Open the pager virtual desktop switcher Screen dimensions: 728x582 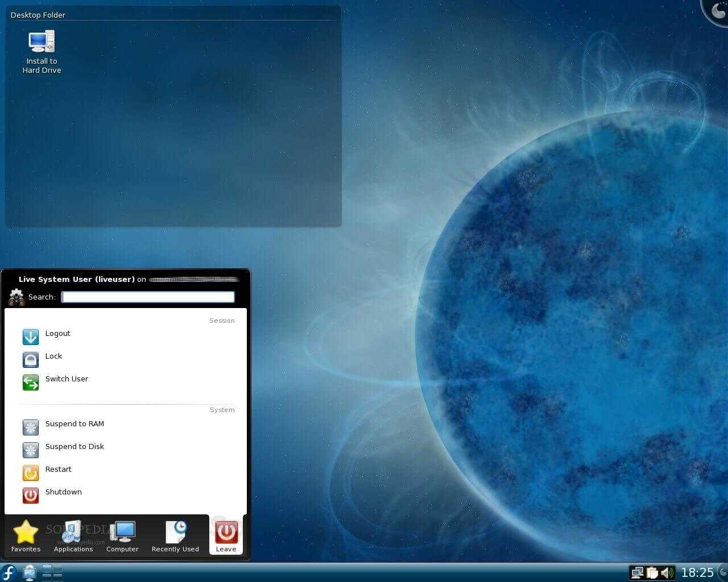click(x=52, y=572)
